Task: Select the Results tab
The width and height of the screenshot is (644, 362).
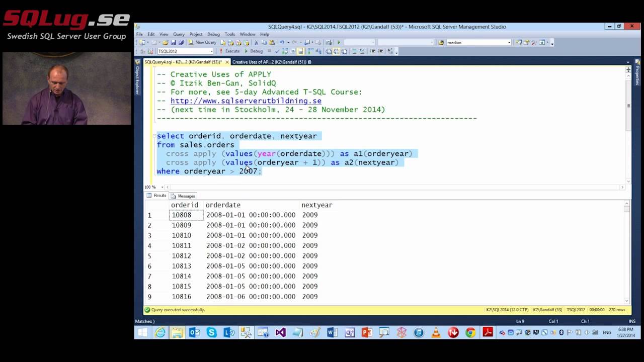Action: (x=156, y=196)
